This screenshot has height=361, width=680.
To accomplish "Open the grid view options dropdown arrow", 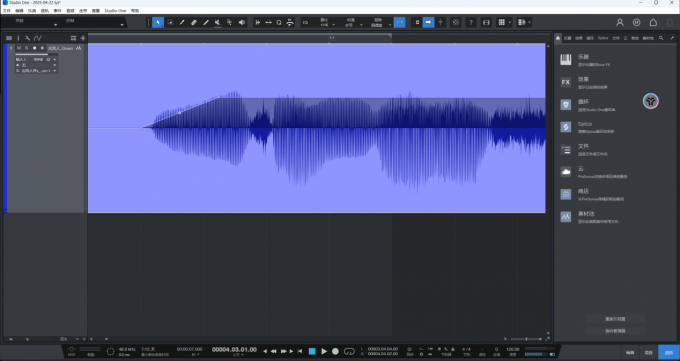I will (510, 23).
